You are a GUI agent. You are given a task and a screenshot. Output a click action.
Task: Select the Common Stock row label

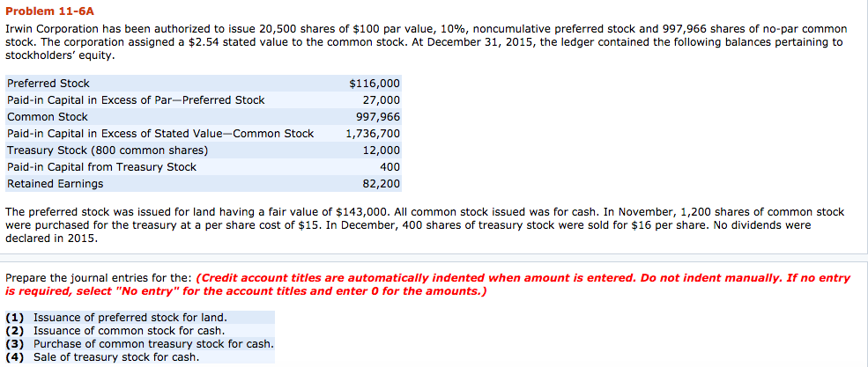(x=48, y=117)
